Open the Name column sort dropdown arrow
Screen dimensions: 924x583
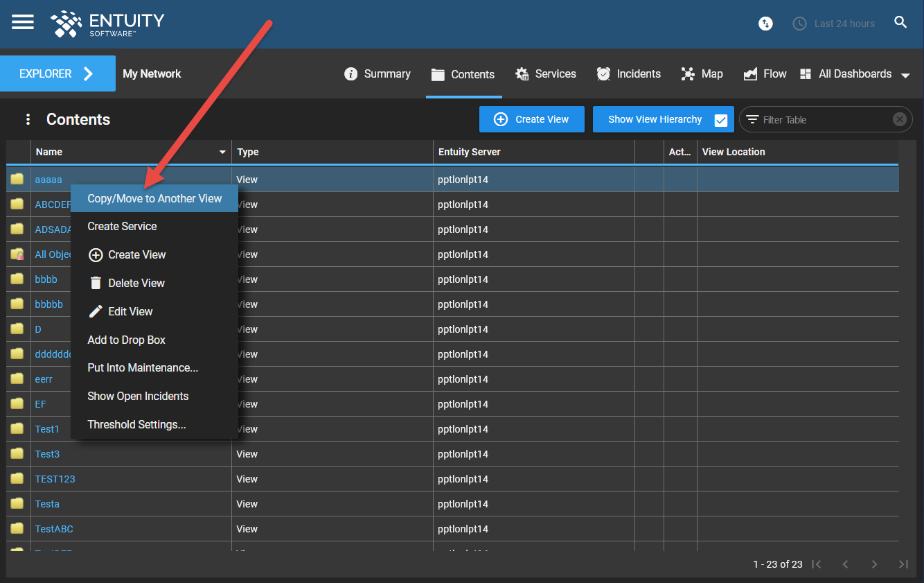click(222, 152)
